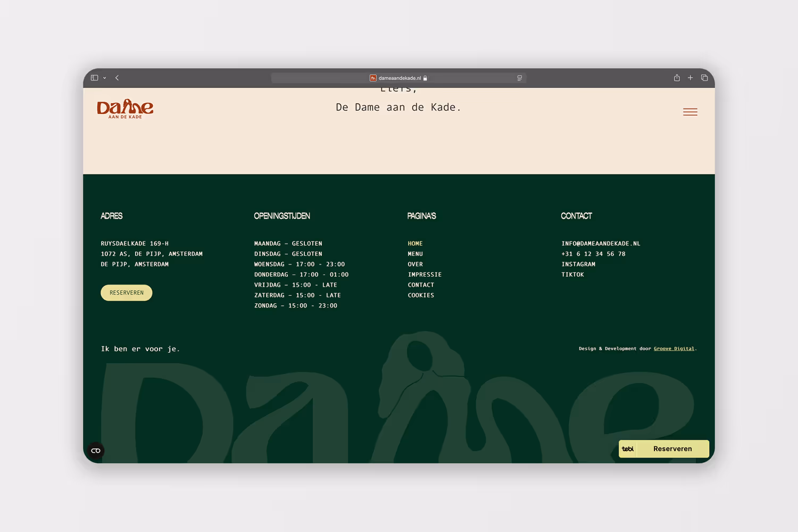
Task: Open a new tab with plus icon
Action: tap(691, 78)
